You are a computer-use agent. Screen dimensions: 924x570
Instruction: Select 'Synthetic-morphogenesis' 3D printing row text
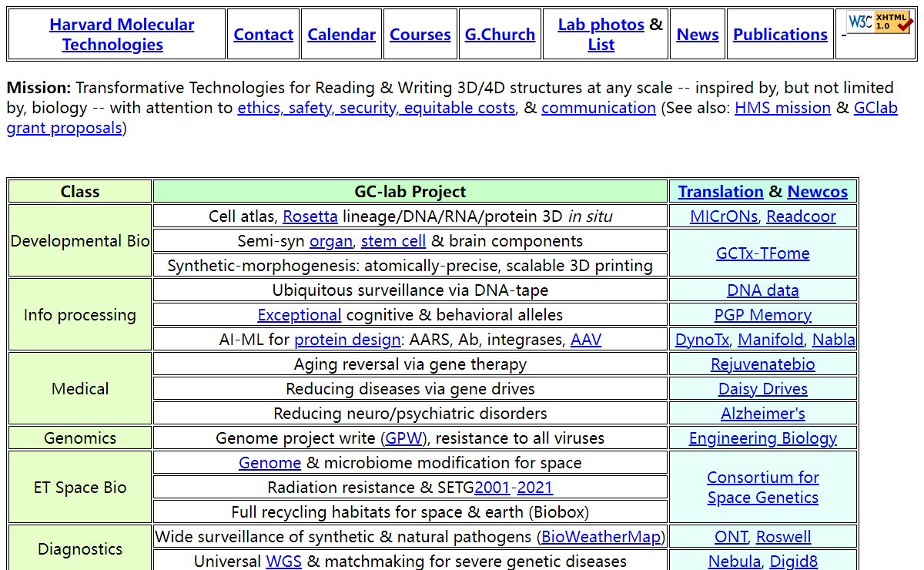point(410,266)
